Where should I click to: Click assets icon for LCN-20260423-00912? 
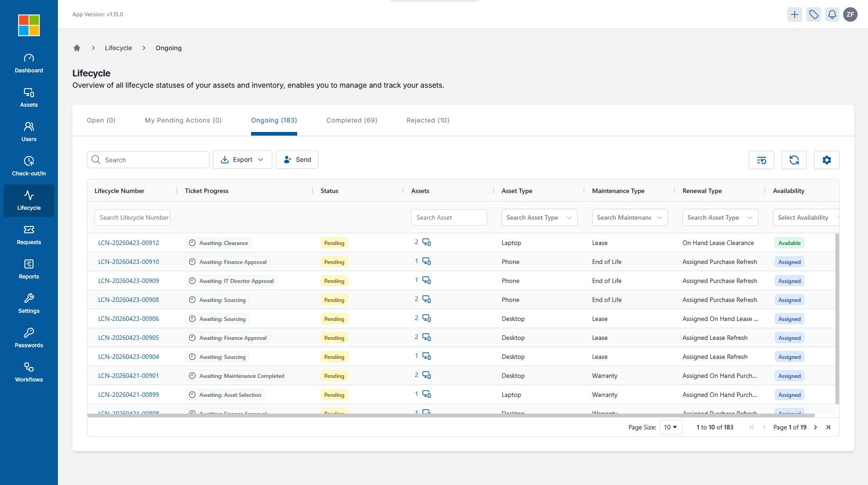pyautogui.click(x=427, y=242)
